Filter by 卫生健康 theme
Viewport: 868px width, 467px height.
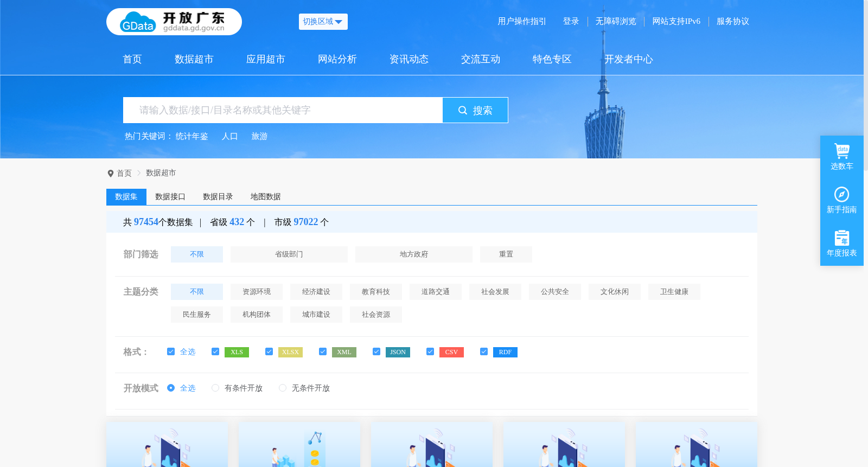tap(674, 292)
